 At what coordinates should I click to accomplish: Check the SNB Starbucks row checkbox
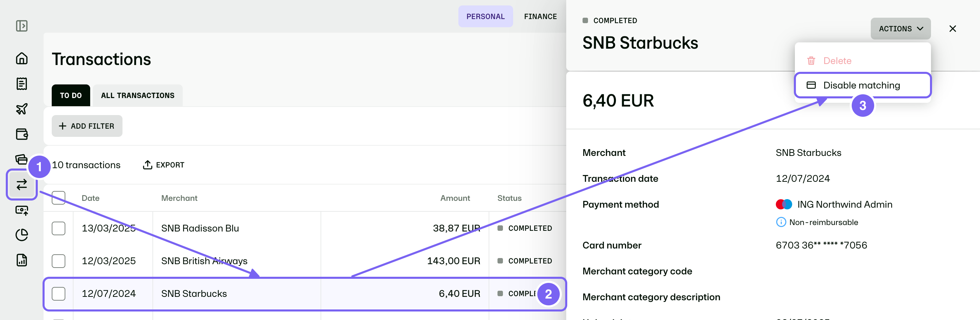coord(59,294)
